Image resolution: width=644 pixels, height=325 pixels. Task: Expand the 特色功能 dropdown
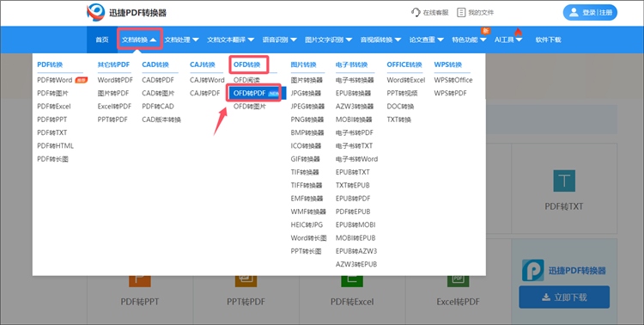pos(469,40)
